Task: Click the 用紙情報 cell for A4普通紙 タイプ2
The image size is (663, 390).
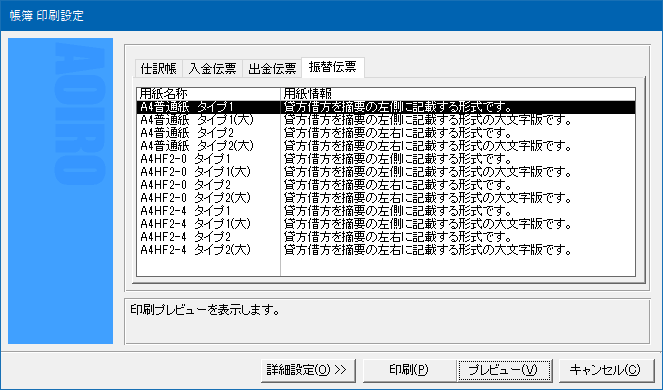Action: pos(458,133)
